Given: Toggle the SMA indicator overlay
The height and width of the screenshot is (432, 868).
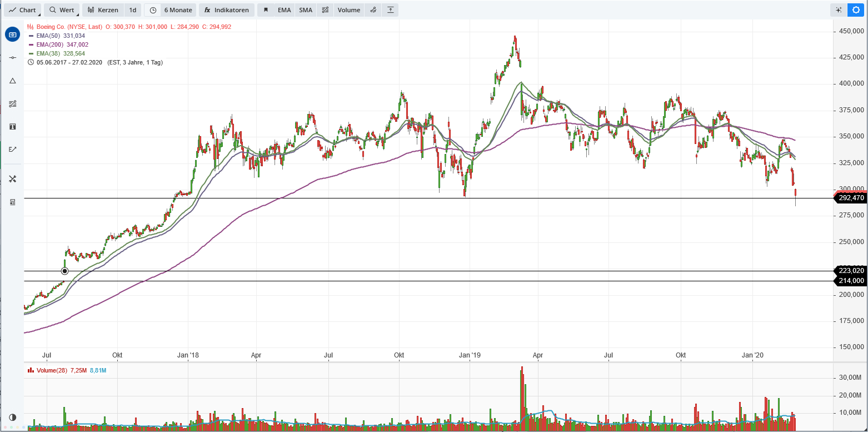Looking at the screenshot, I should pos(305,9).
